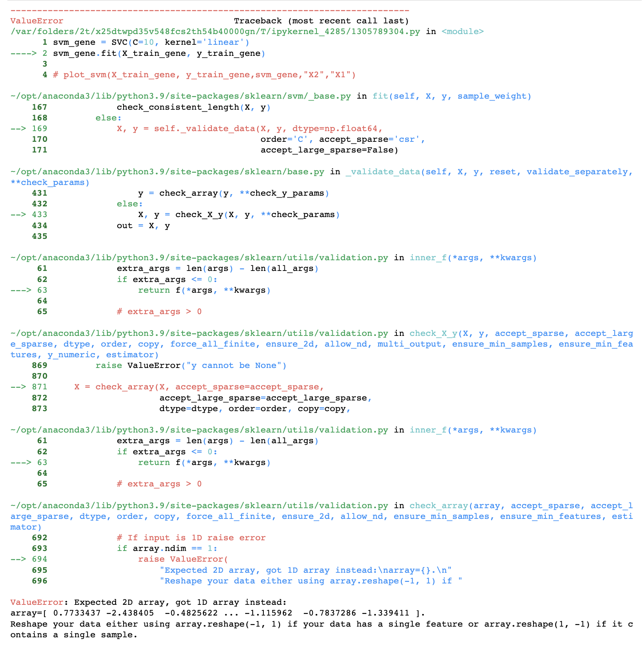Click line 695 string 'Expected 2D array, got 1D array instead:\narray={}.\n'
The image size is (644, 648).
[x=305, y=570]
